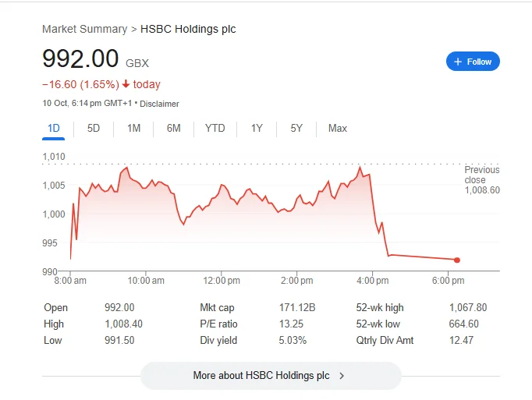This screenshot has height=400, width=532.
Task: Click the HSBC Holdings plc title text
Action: point(188,29)
